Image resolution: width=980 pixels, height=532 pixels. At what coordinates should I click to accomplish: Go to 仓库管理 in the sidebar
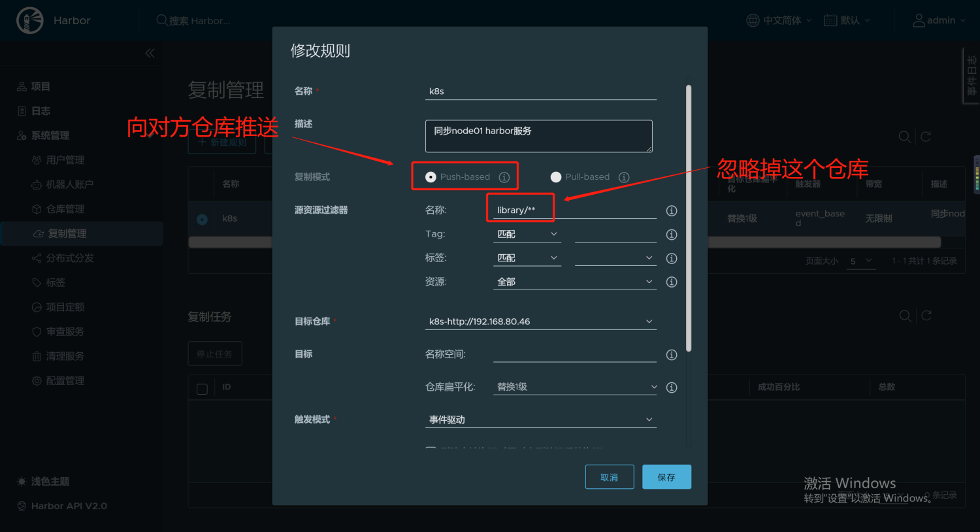click(65, 209)
